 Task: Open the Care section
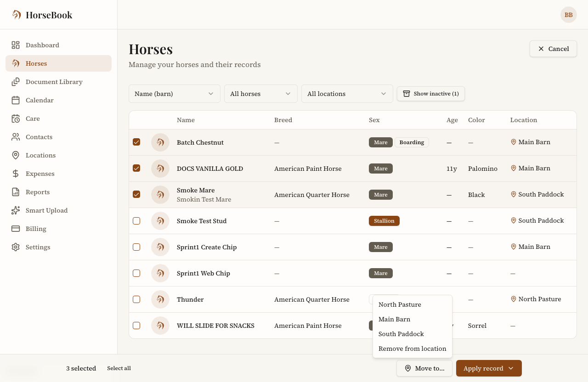(x=58, y=118)
